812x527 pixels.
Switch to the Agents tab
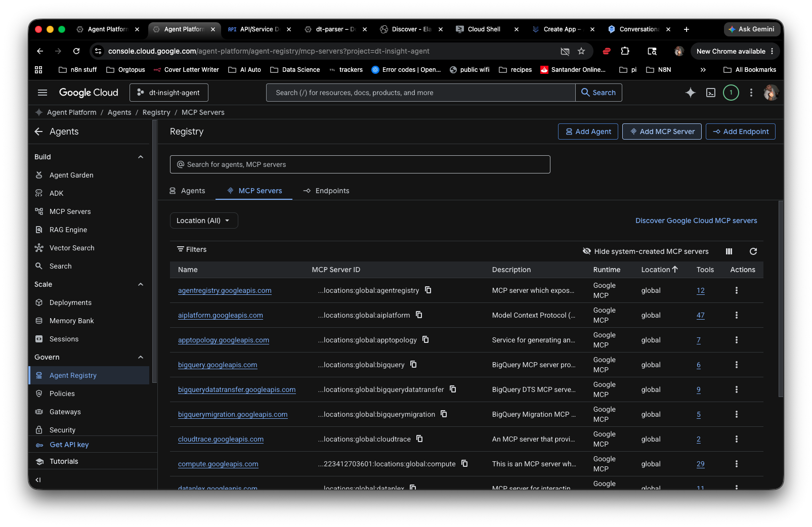187,191
